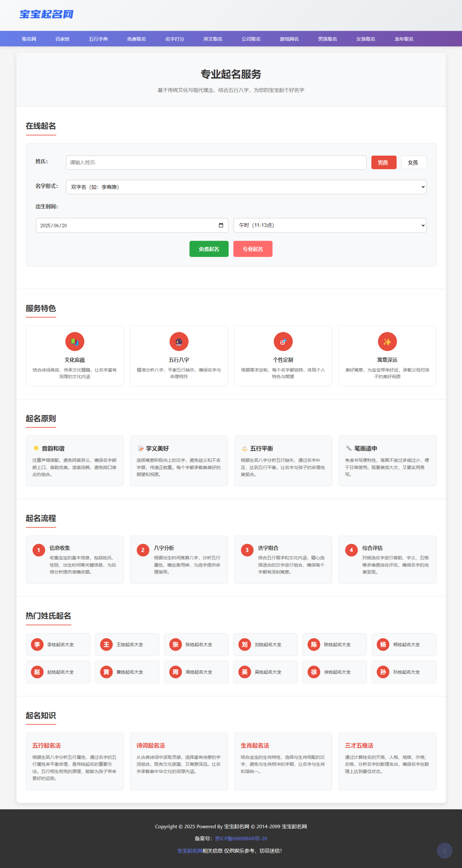Select 男孩 gender option
The width and height of the screenshot is (462, 868).
383,162
